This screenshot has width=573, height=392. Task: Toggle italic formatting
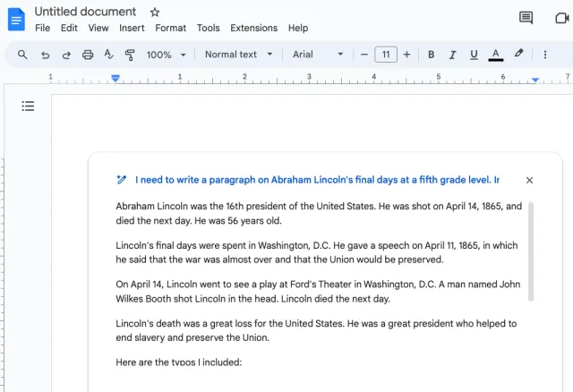[452, 55]
